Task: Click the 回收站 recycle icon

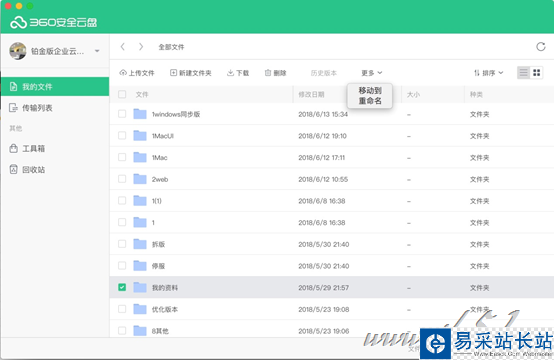Action: 13,170
